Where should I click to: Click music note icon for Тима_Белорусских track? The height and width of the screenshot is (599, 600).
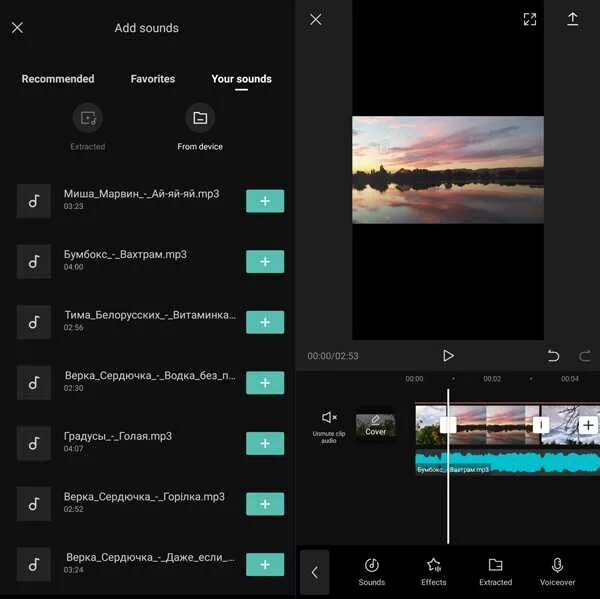34,322
